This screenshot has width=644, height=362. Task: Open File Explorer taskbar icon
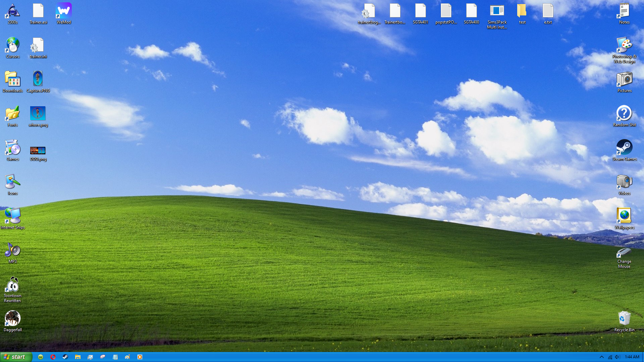click(x=78, y=357)
